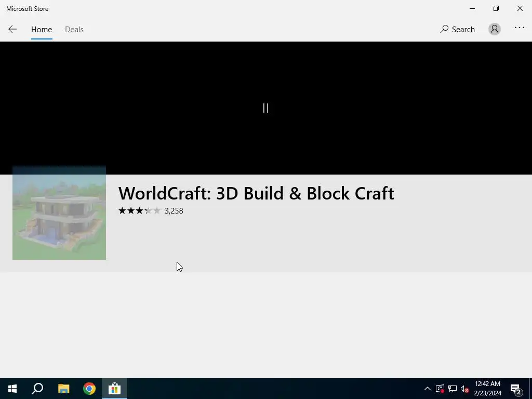This screenshot has width=532, height=399.
Task: Close the Microsoft Store window
Action: point(520,8)
